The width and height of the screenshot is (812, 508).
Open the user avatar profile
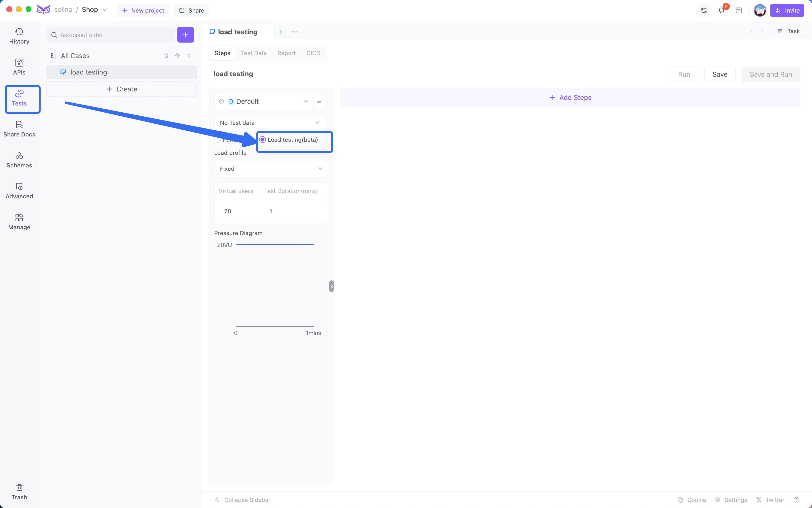point(760,10)
